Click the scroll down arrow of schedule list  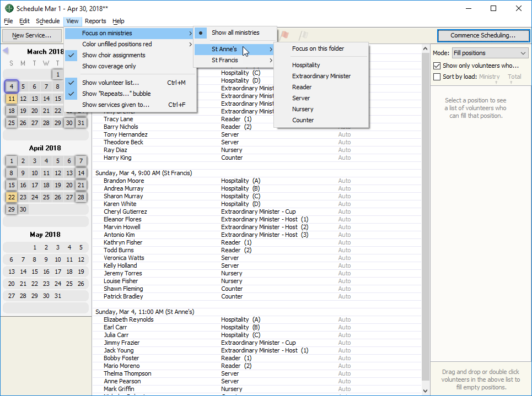click(x=425, y=390)
